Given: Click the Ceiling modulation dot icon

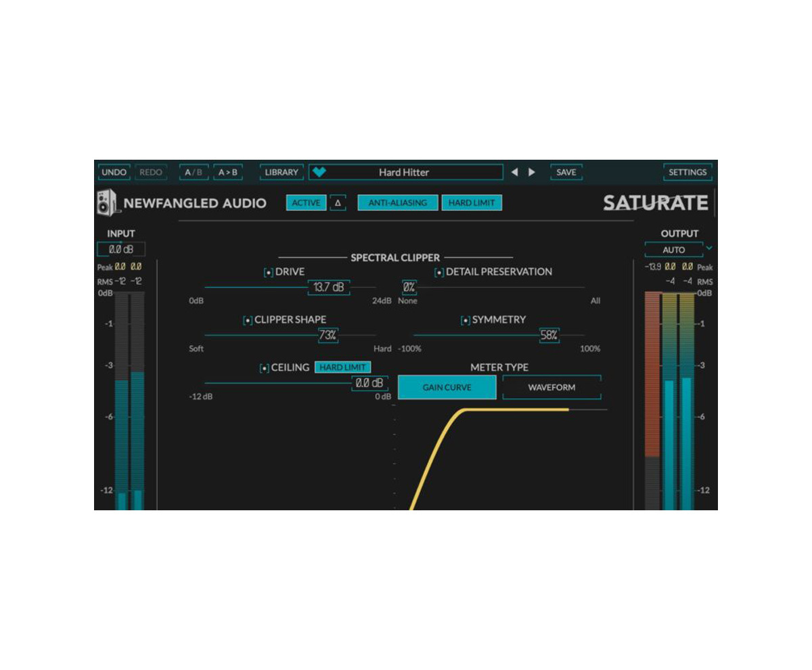Looking at the screenshot, I should [x=264, y=367].
